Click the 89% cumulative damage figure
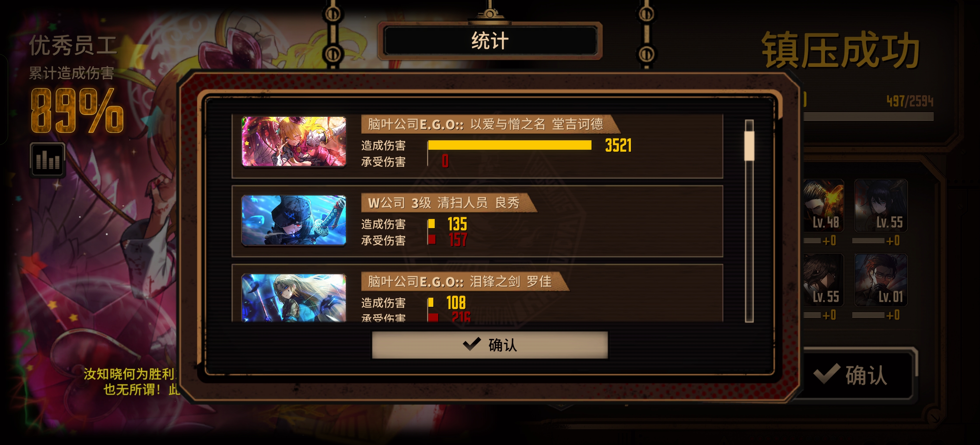The image size is (980, 445). [77, 110]
